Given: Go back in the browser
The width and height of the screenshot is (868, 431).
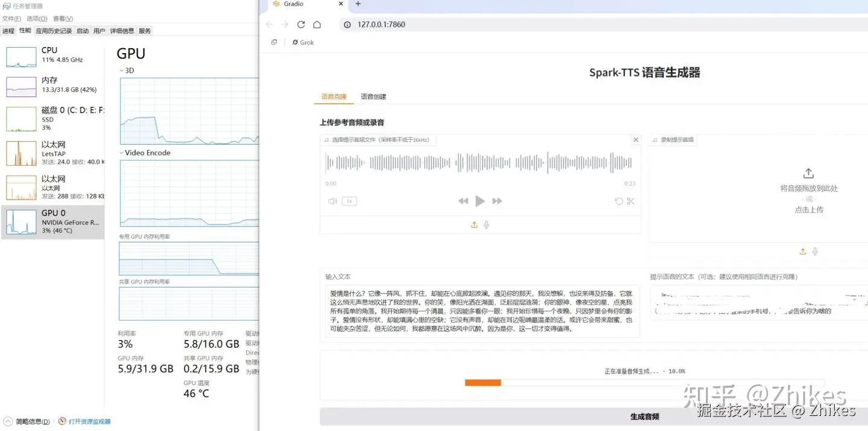Looking at the screenshot, I should 269,25.
